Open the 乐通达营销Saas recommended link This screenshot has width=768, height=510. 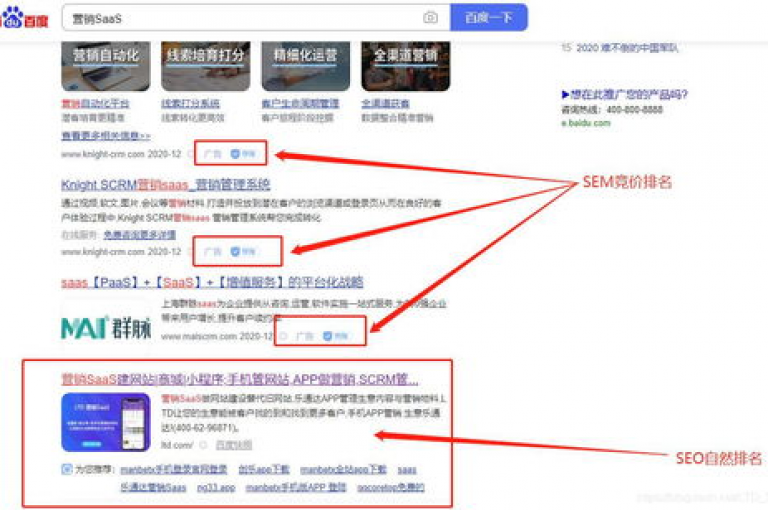point(153,487)
